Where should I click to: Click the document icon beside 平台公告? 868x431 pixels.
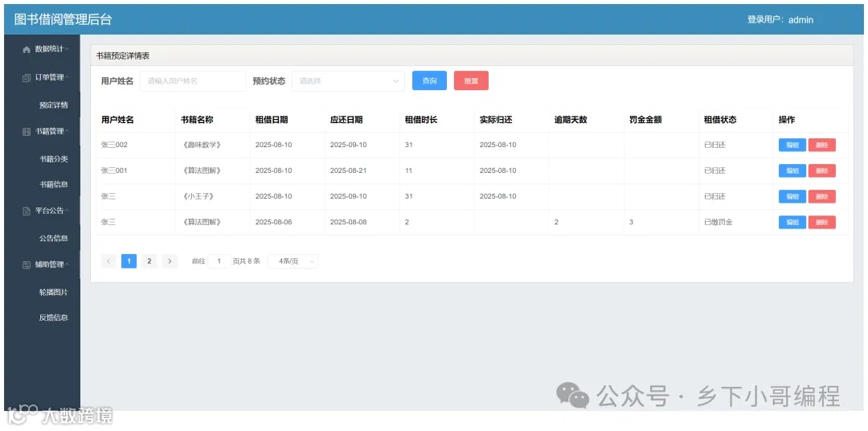26,211
